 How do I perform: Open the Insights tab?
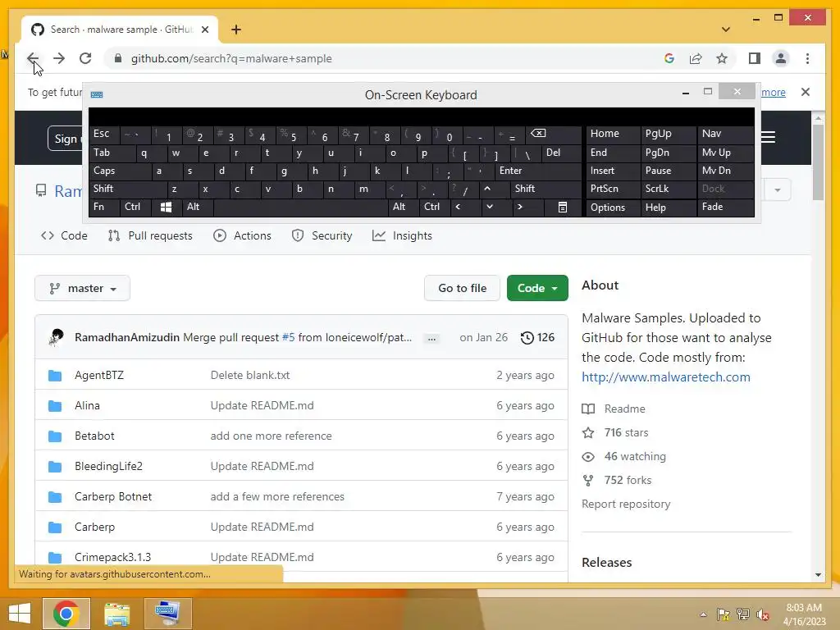(x=402, y=235)
